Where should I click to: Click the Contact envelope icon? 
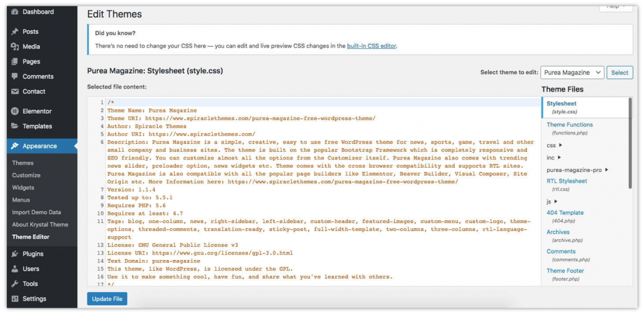(15, 92)
